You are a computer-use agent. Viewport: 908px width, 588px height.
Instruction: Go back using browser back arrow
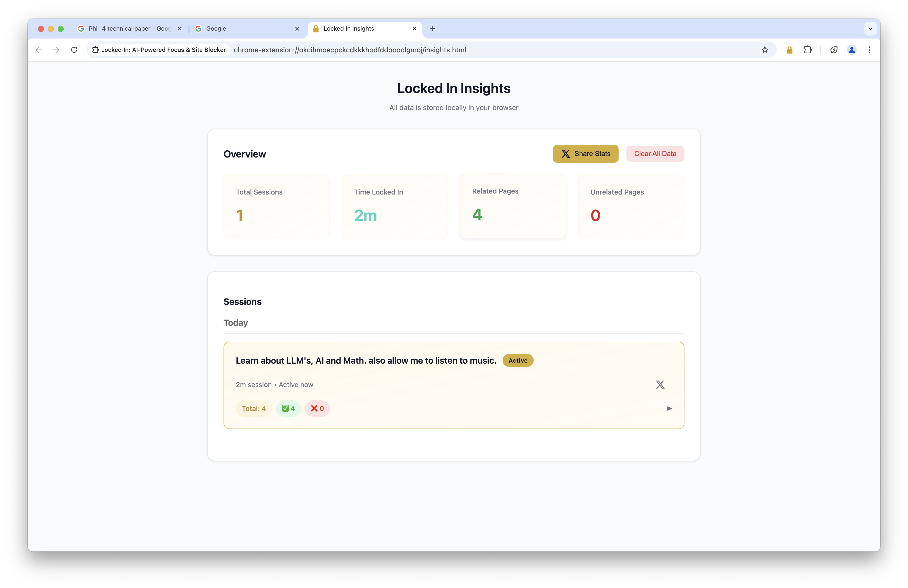(38, 50)
